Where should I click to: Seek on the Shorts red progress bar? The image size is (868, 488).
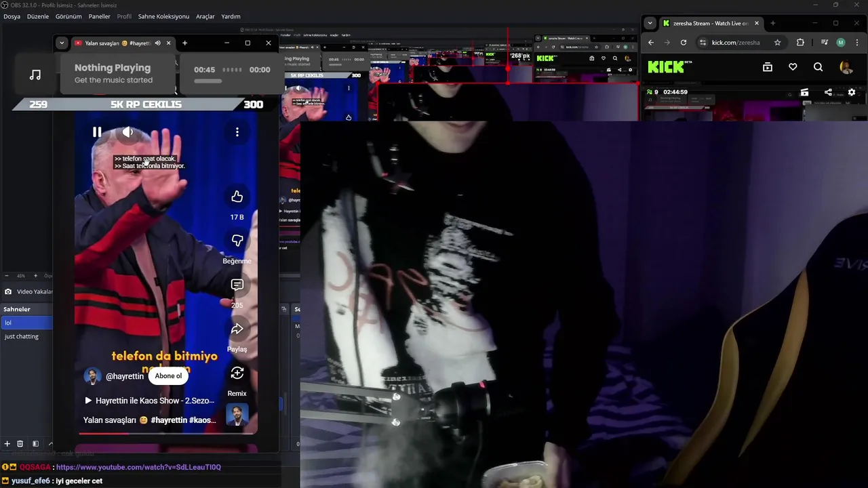click(x=167, y=432)
